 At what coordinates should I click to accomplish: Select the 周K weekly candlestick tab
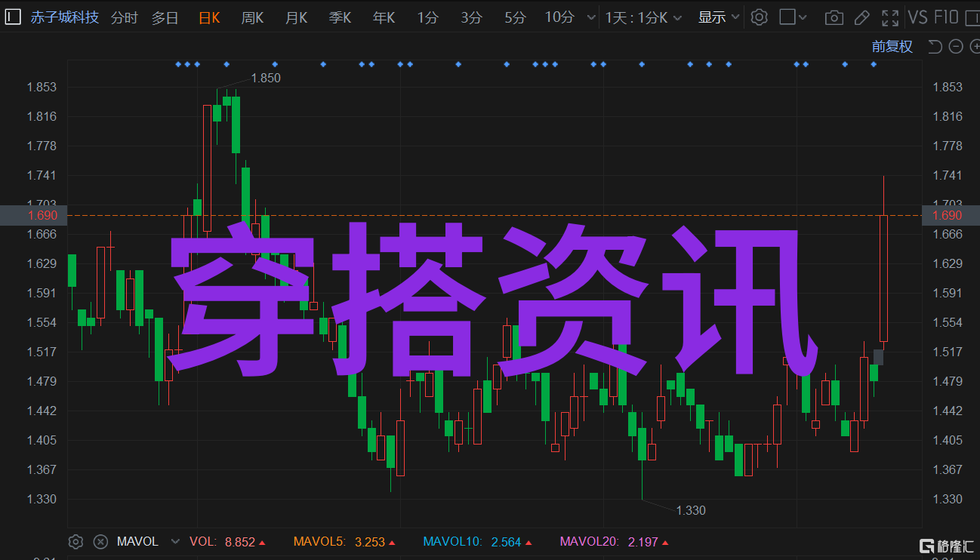pos(252,17)
